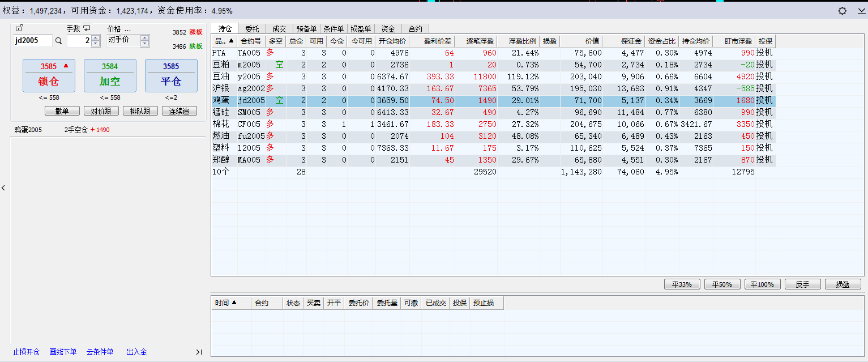868x362 pixels.
Task: Sort orders by the 时间 column header
Action: [225, 303]
